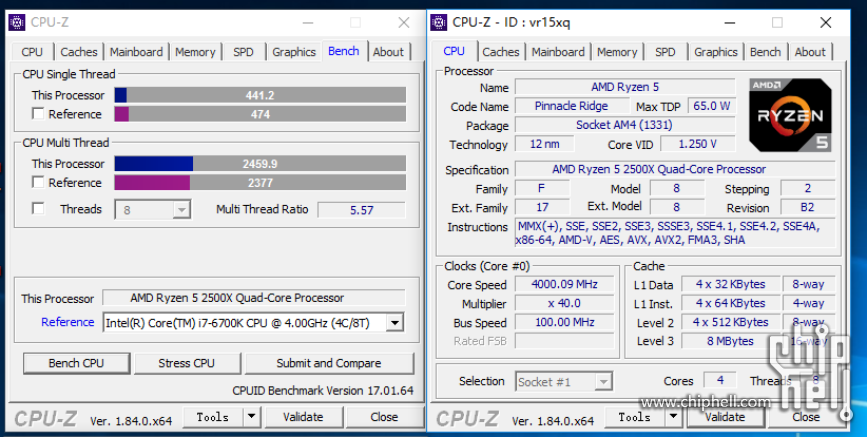This screenshot has height=437, width=867.
Task: Click the Multiplier value x 40.0
Action: pyautogui.click(x=565, y=304)
